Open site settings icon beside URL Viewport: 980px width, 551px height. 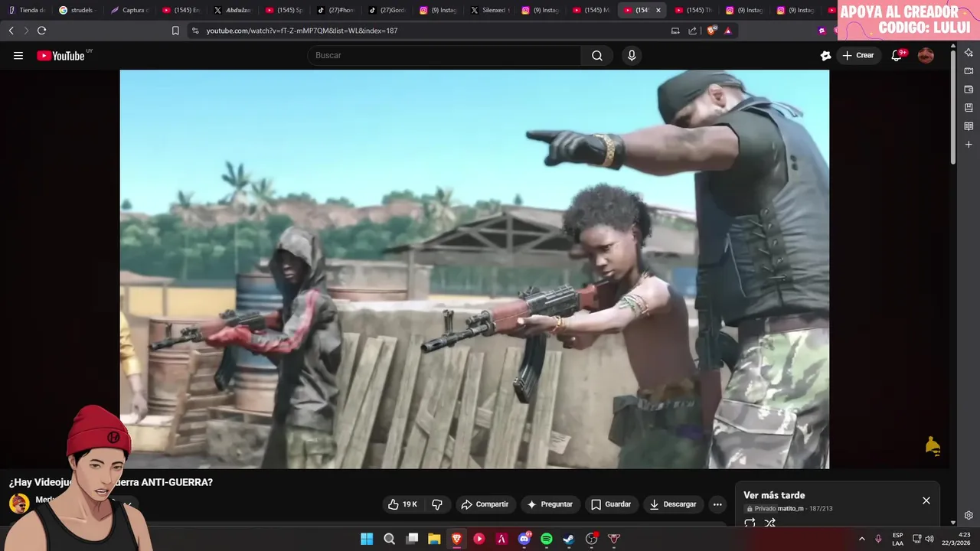pos(195,31)
